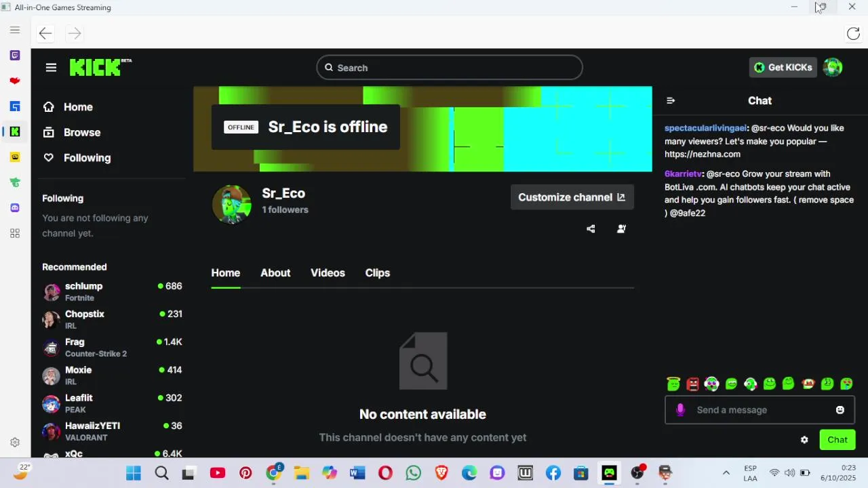
Task: Open the yellow streaming service icon in the sidebar
Action: [15, 157]
